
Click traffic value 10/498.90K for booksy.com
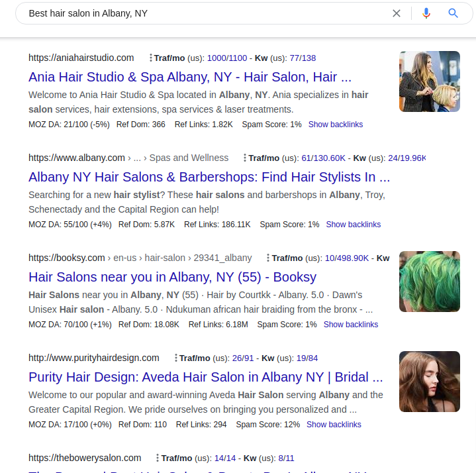click(x=347, y=258)
